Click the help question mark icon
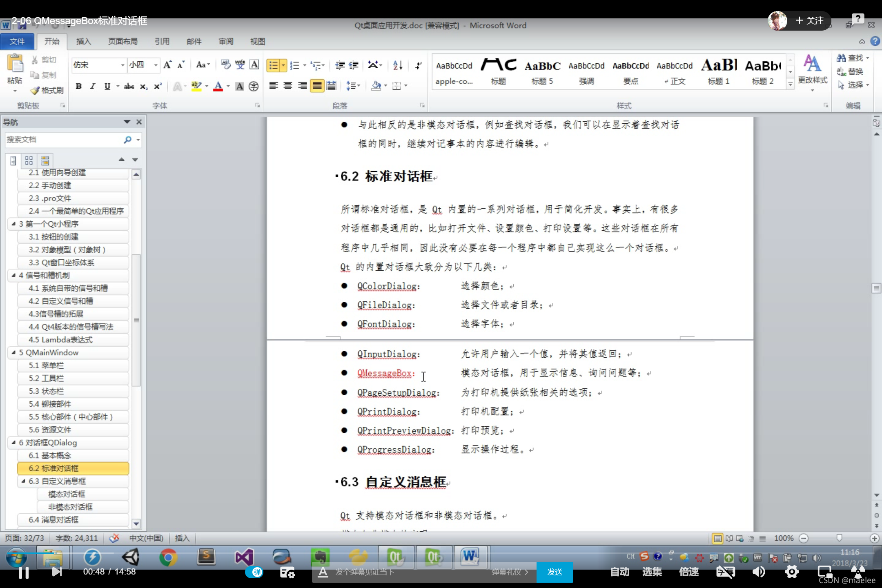Viewport: 882px width, 588px height. [x=875, y=41]
